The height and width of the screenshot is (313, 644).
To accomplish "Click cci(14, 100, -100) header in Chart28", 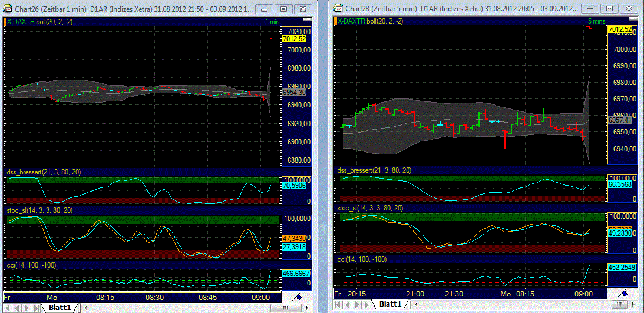I will tap(361, 259).
